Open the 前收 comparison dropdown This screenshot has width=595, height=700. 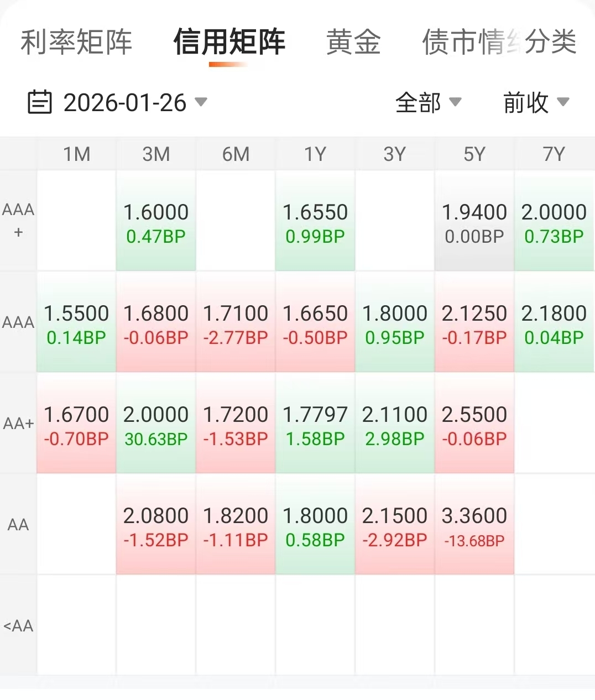(536, 102)
